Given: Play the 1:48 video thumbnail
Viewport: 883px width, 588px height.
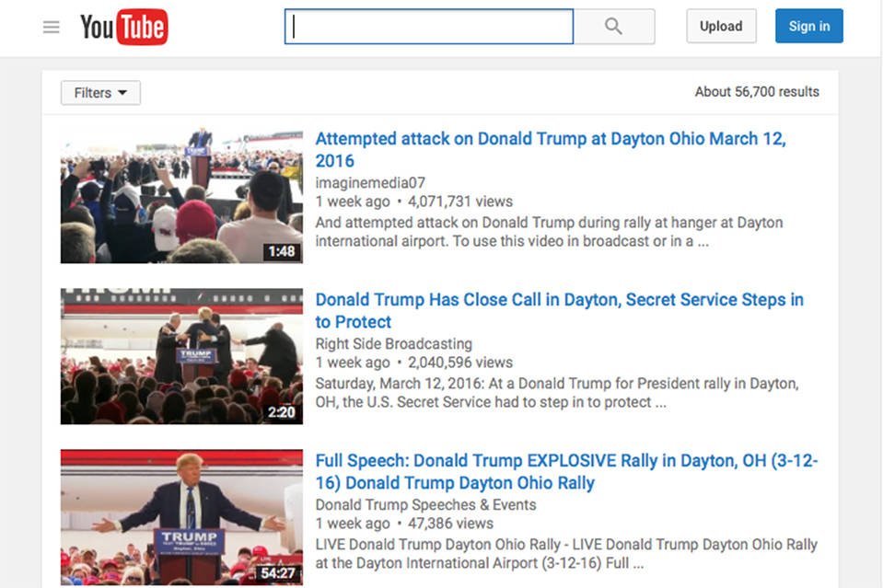Looking at the screenshot, I should click(x=182, y=195).
